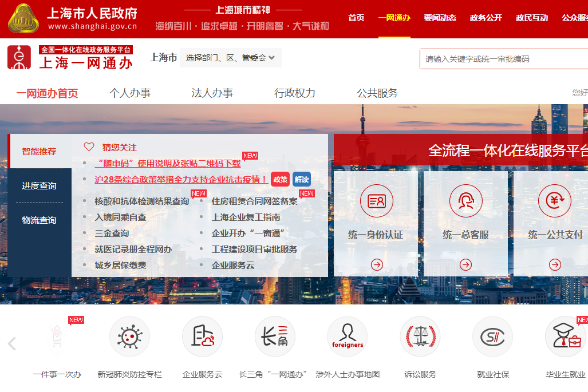Switch to 一网通办首页 tab
The width and height of the screenshot is (588, 392).
47,93
